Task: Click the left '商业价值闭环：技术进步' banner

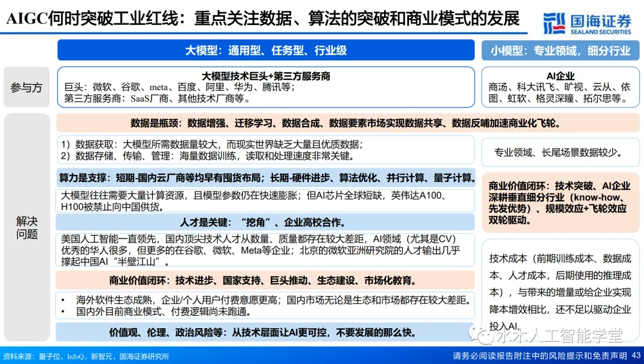Action: coord(265,280)
